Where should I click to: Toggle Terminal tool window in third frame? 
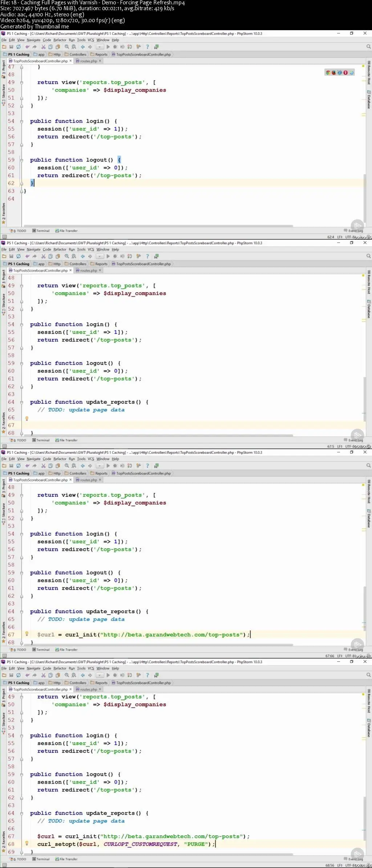point(41,650)
